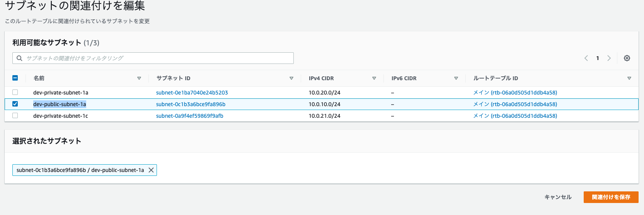Sort by ルートテーブル ID column arrow
This screenshot has width=644, height=215.
(629, 78)
